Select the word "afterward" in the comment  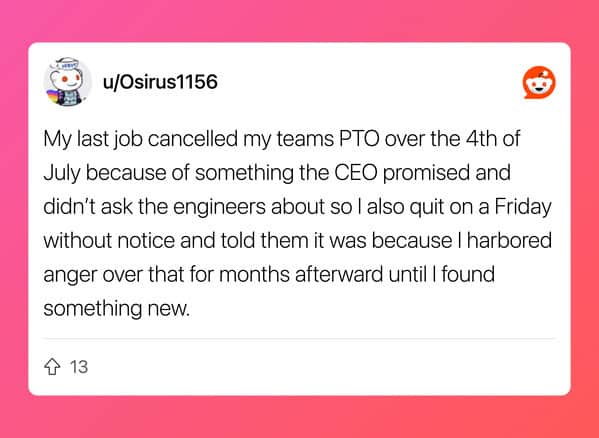pyautogui.click(x=339, y=275)
